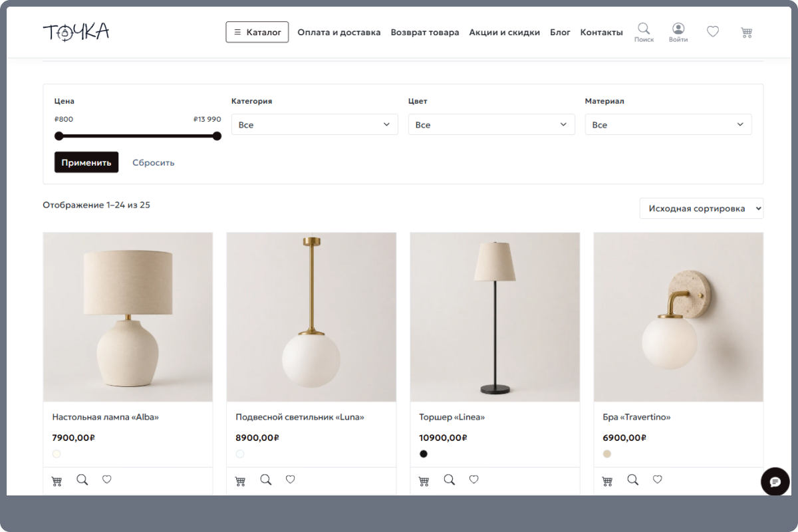Viewport: 798px width, 532px height.
Task: Open the Каталог menu button
Action: [x=257, y=32]
